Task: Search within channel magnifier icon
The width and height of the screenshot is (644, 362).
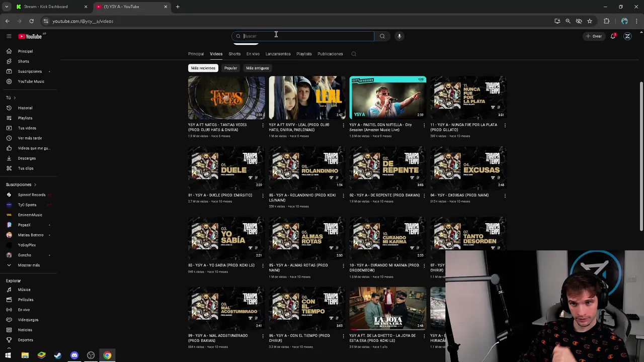Action: (x=354, y=54)
